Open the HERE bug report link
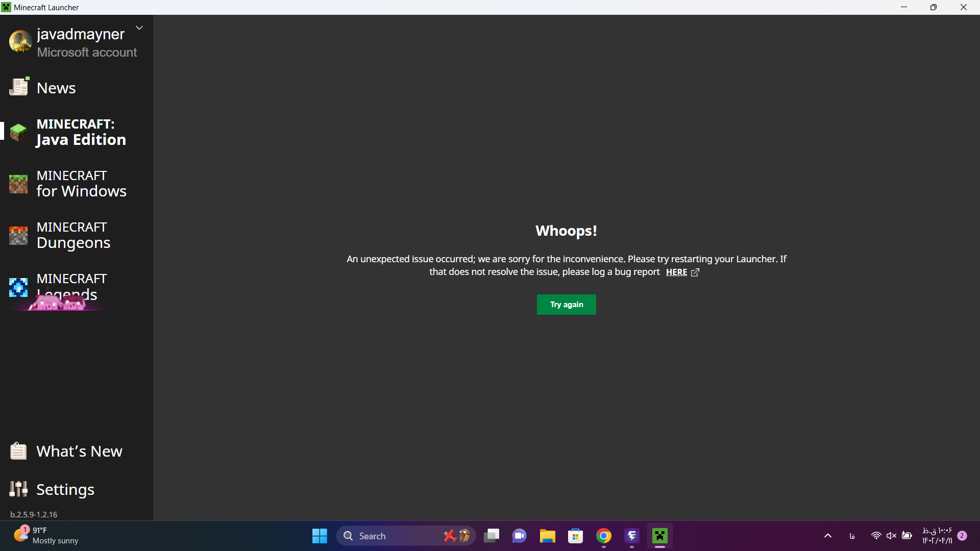The image size is (980, 551). click(x=676, y=272)
